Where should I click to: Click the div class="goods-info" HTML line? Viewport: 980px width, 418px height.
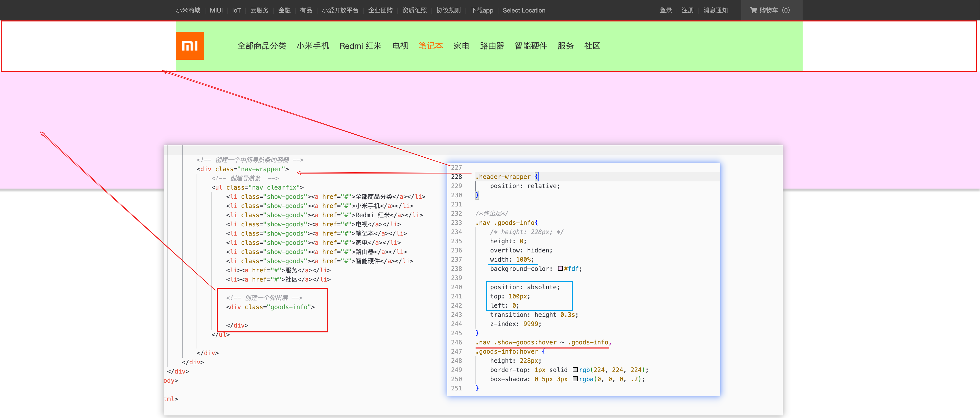(x=270, y=307)
